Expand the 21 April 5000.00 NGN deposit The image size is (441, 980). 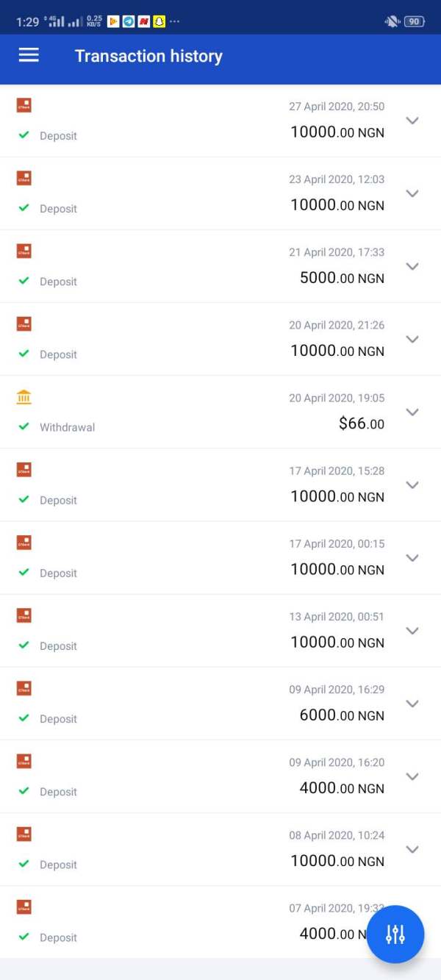coord(412,266)
